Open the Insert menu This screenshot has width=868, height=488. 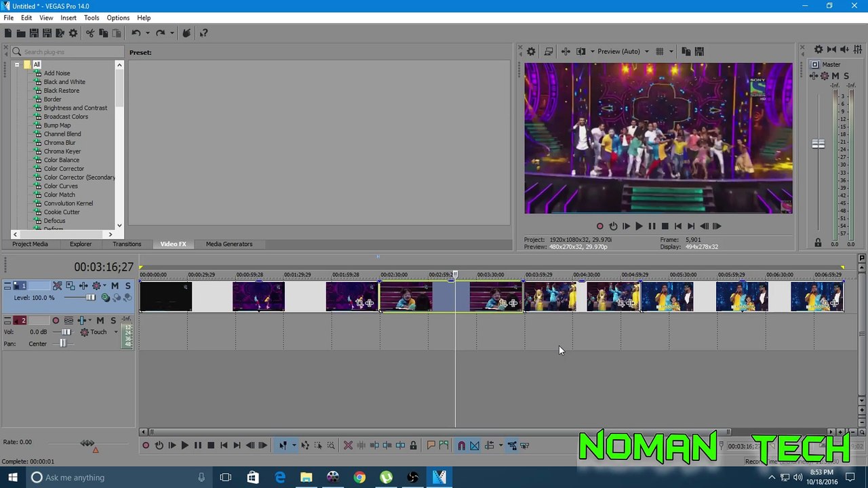(68, 18)
